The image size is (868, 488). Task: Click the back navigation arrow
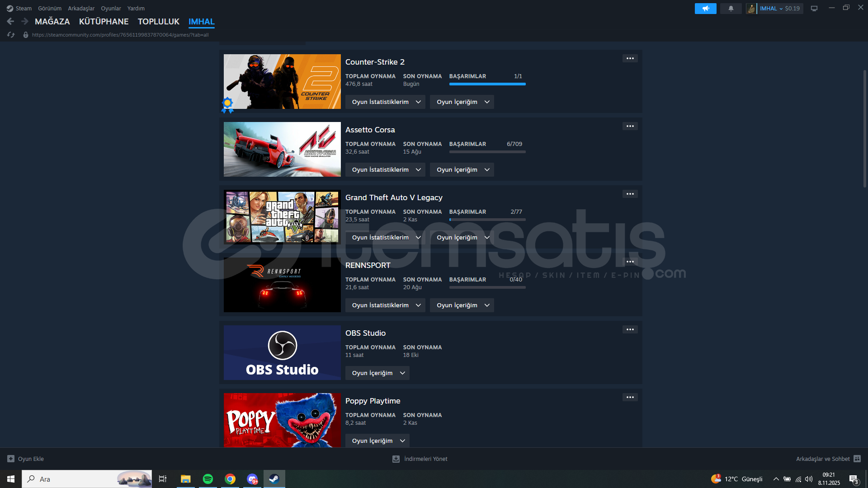(10, 21)
